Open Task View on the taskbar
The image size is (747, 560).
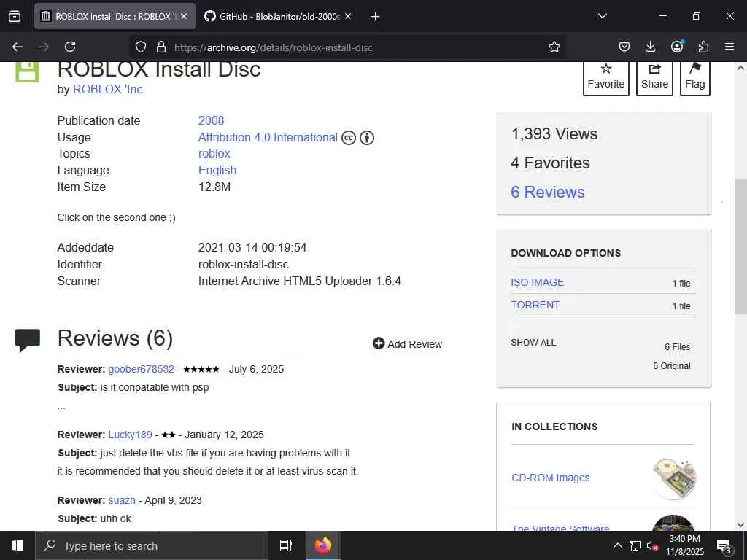pyautogui.click(x=286, y=545)
